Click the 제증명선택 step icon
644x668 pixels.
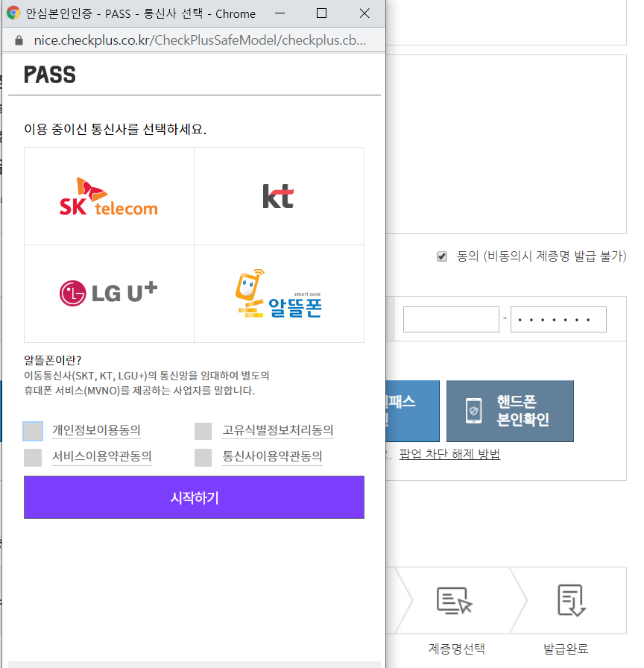coord(455,600)
